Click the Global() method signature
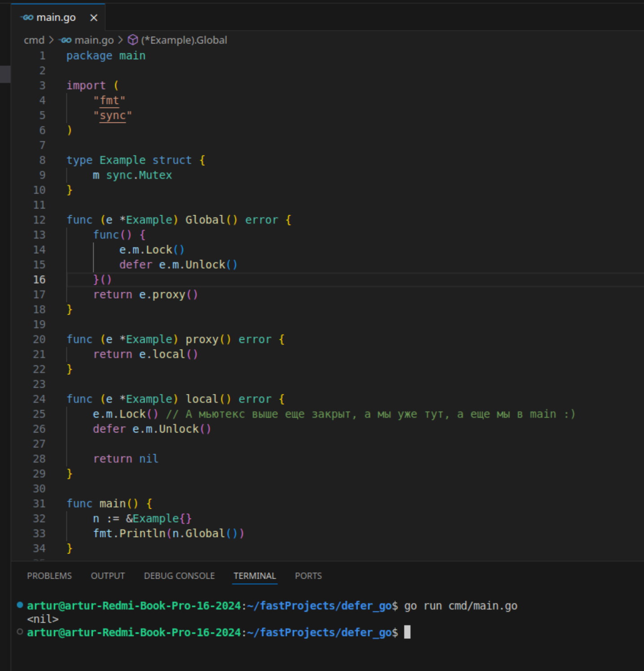This screenshot has height=671, width=644. [179, 220]
